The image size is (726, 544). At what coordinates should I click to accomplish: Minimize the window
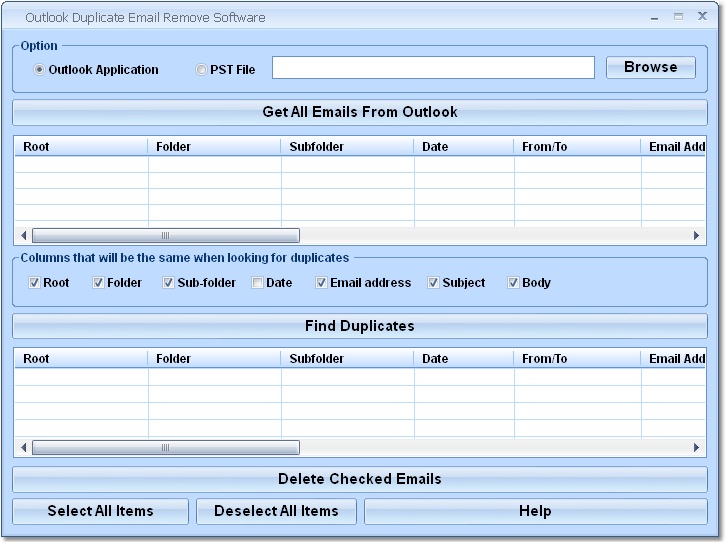click(655, 18)
